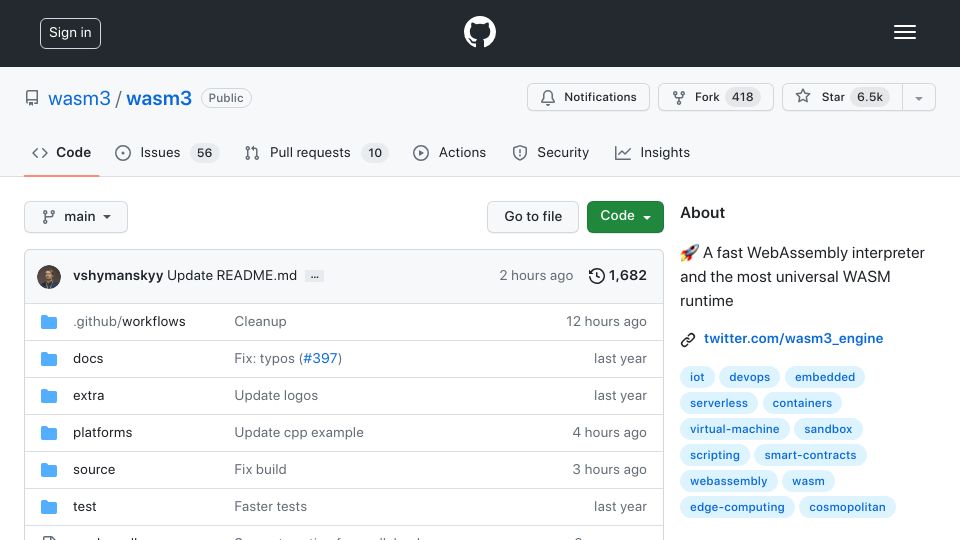Open the green Code dropdown
The image size is (960, 540).
(x=625, y=217)
